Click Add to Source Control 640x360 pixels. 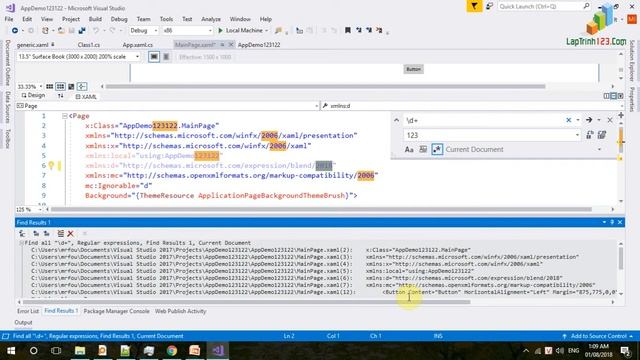tap(598, 336)
